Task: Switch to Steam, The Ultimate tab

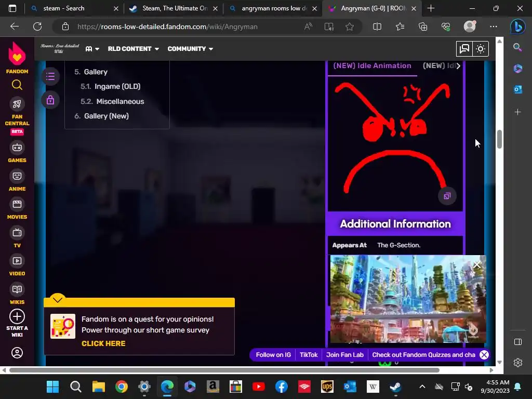Action: (x=175, y=8)
